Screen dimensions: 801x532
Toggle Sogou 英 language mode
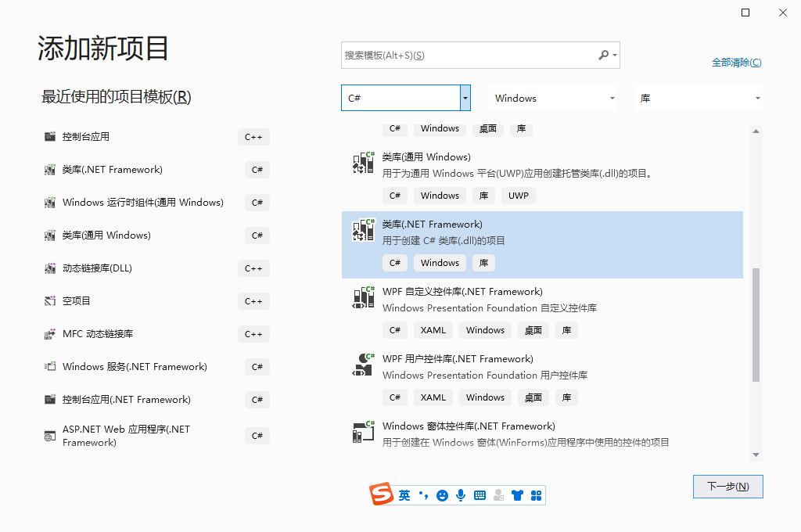coord(404,495)
